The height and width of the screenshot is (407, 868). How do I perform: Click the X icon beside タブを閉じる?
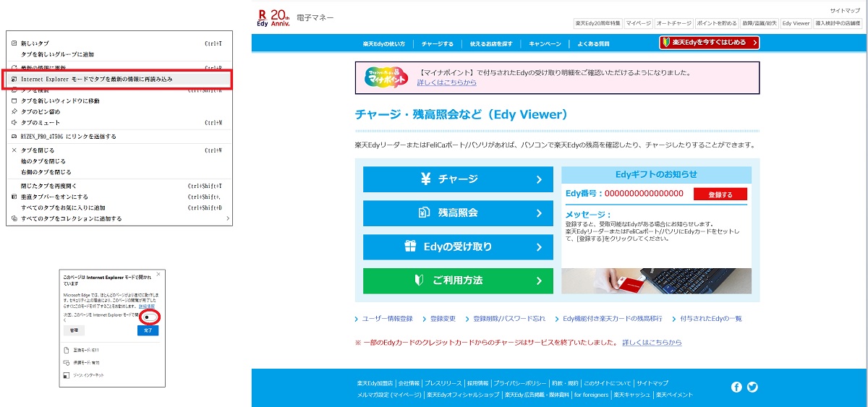14,150
